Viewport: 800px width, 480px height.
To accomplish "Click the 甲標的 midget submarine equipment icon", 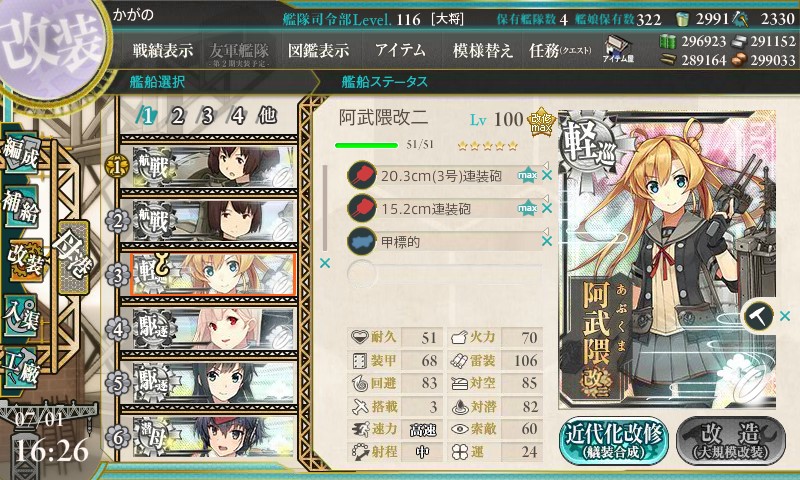I will [362, 241].
